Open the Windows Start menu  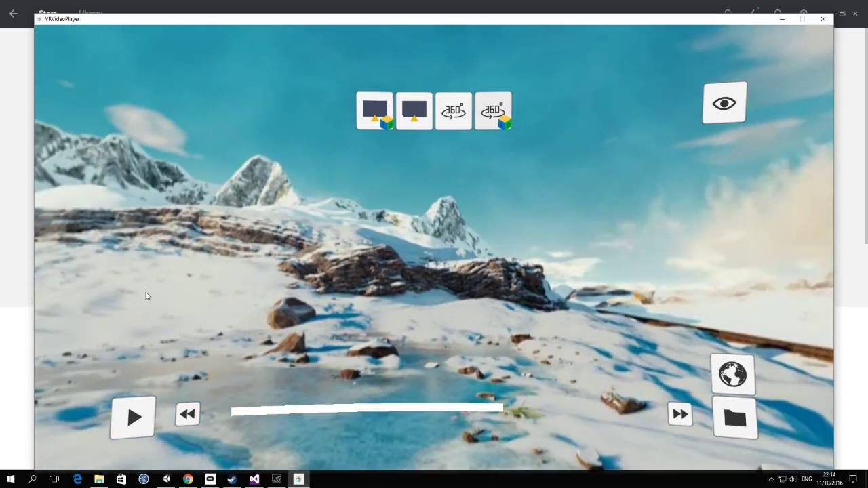point(11,479)
